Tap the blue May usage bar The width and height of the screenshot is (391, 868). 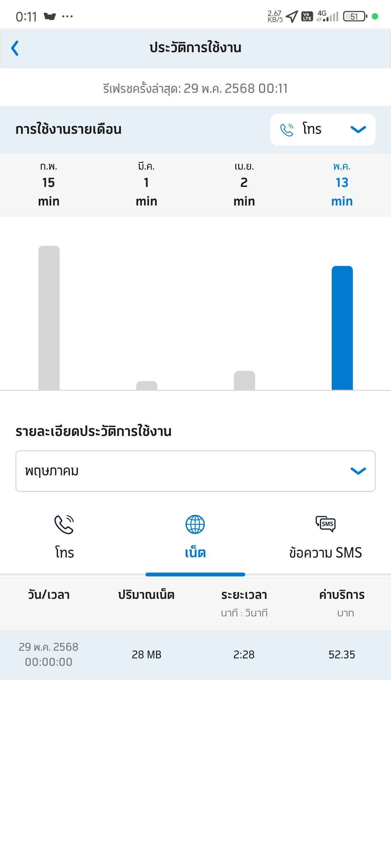pos(342,328)
